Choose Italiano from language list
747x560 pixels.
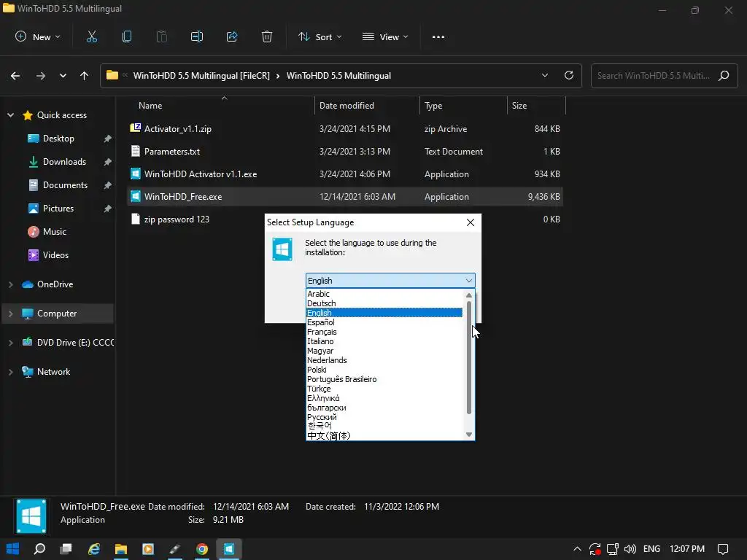coord(384,341)
